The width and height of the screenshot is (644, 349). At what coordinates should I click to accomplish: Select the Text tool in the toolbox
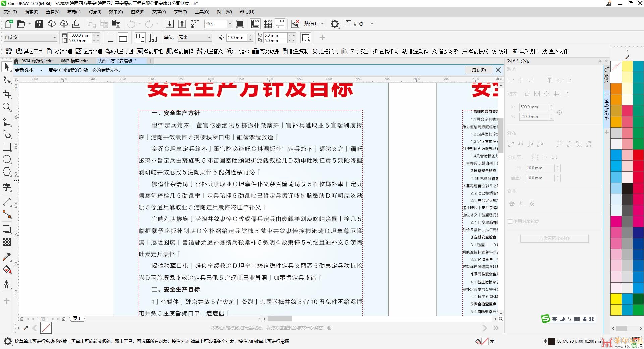click(7, 187)
